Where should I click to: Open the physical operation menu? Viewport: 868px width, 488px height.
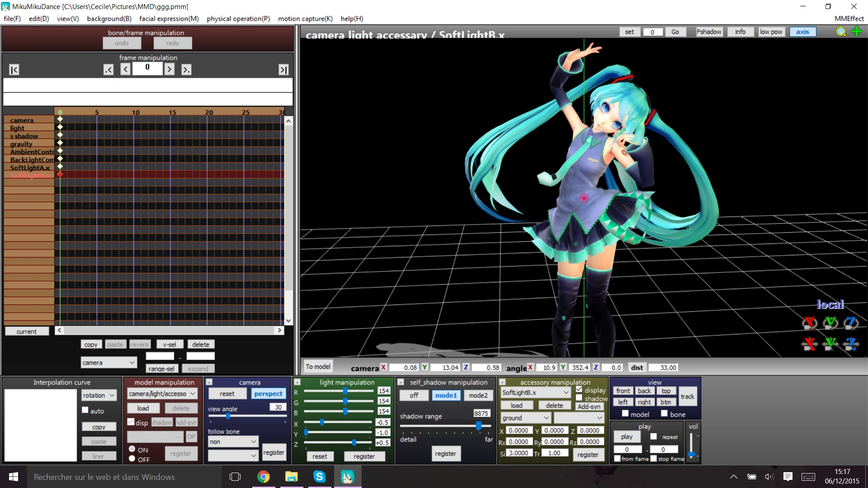click(238, 19)
